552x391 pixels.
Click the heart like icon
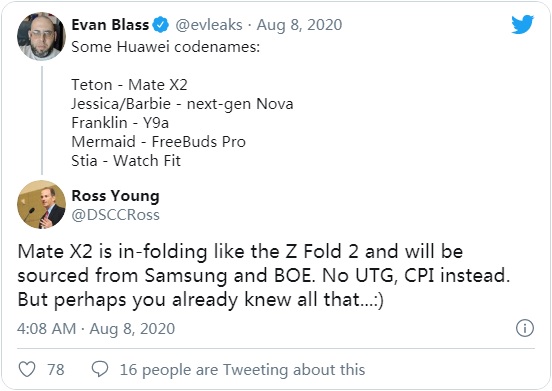(x=27, y=369)
